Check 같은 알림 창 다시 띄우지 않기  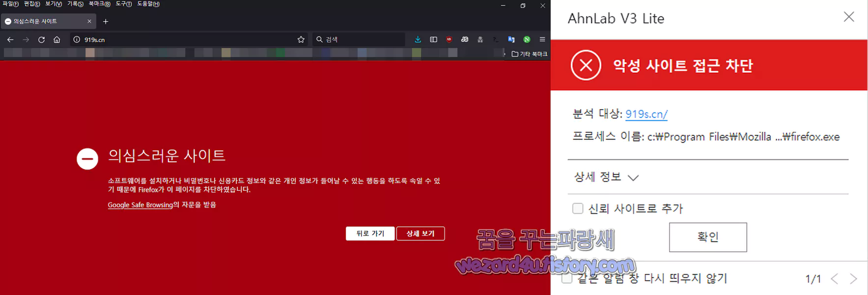(x=567, y=278)
